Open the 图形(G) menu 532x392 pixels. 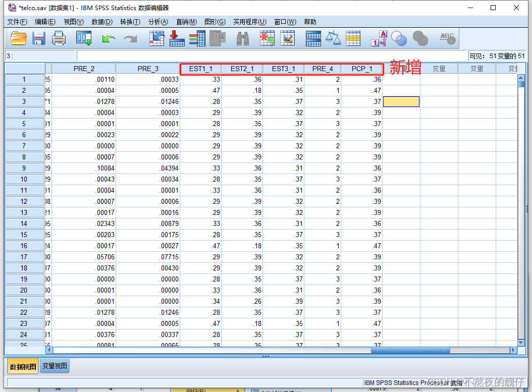pos(215,22)
